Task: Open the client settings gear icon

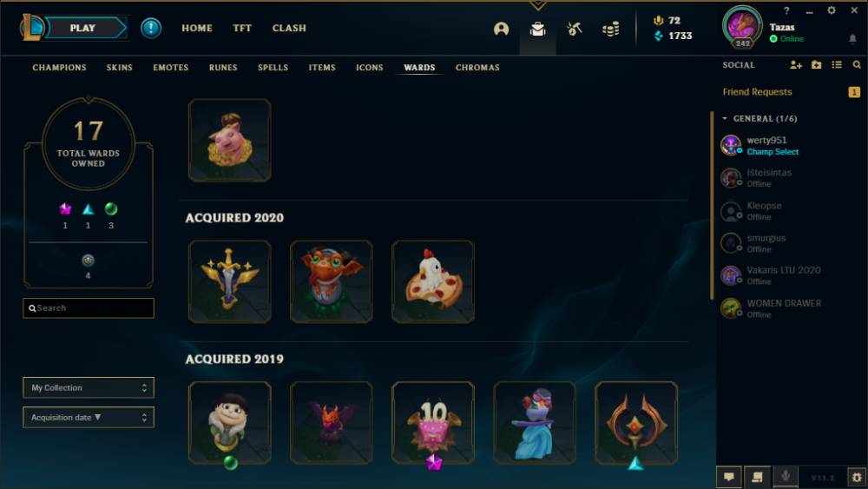Action: pyautogui.click(x=832, y=10)
